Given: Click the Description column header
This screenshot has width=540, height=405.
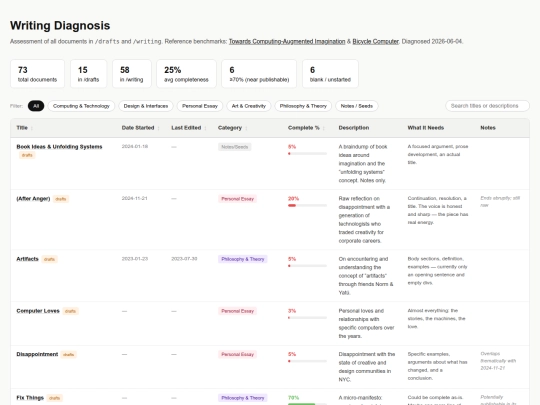Looking at the screenshot, I should click(x=354, y=128).
